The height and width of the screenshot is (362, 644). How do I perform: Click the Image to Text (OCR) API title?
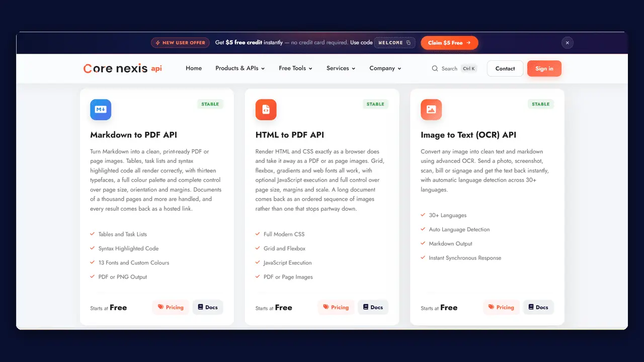(x=468, y=135)
